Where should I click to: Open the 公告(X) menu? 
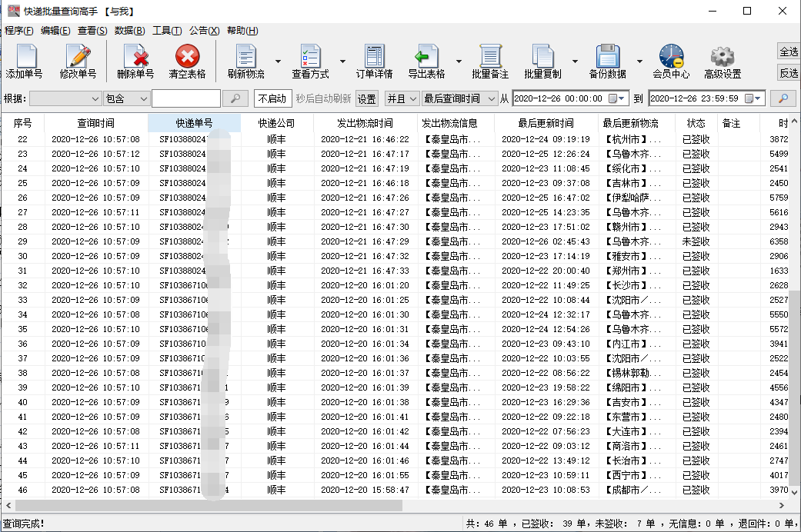click(x=205, y=31)
